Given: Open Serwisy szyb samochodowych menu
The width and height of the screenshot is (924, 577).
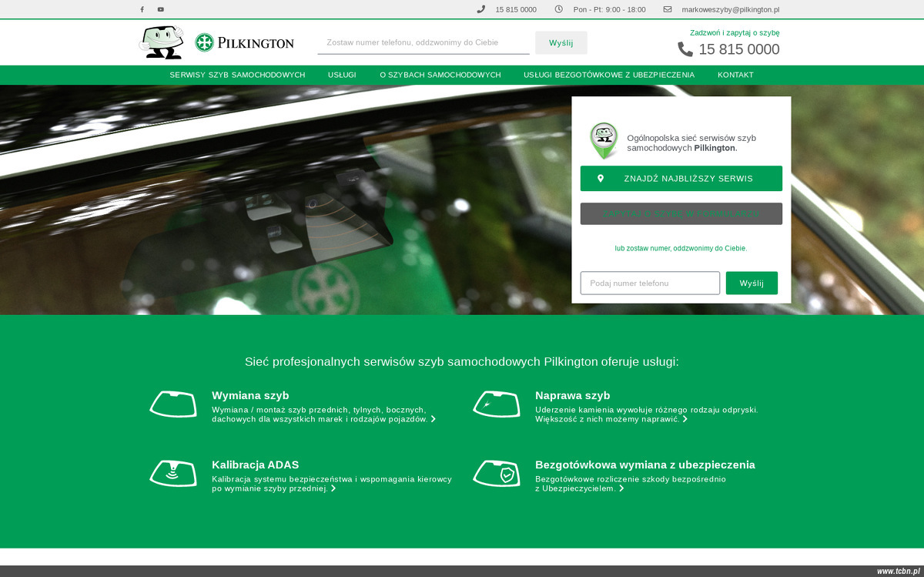Looking at the screenshot, I should [237, 75].
